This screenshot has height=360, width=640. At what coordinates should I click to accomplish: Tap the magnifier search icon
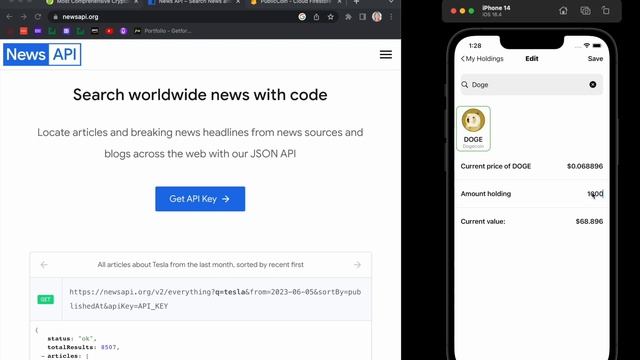coord(464,84)
